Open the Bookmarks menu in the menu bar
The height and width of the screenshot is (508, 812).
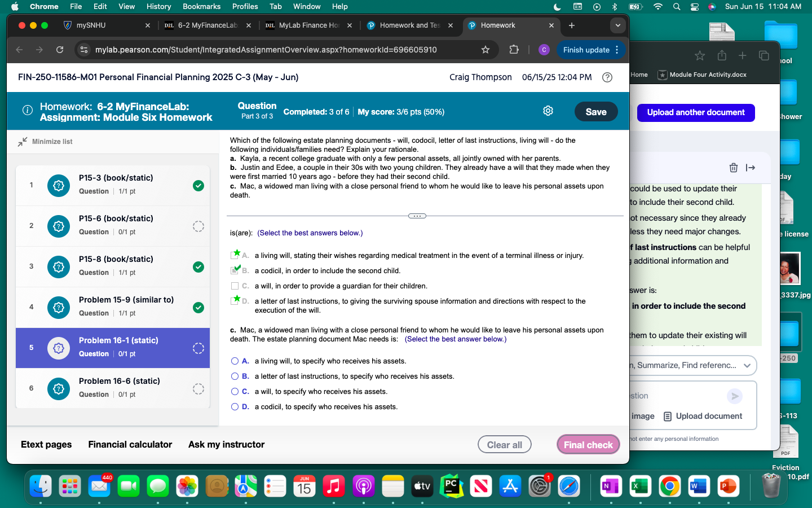(201, 6)
